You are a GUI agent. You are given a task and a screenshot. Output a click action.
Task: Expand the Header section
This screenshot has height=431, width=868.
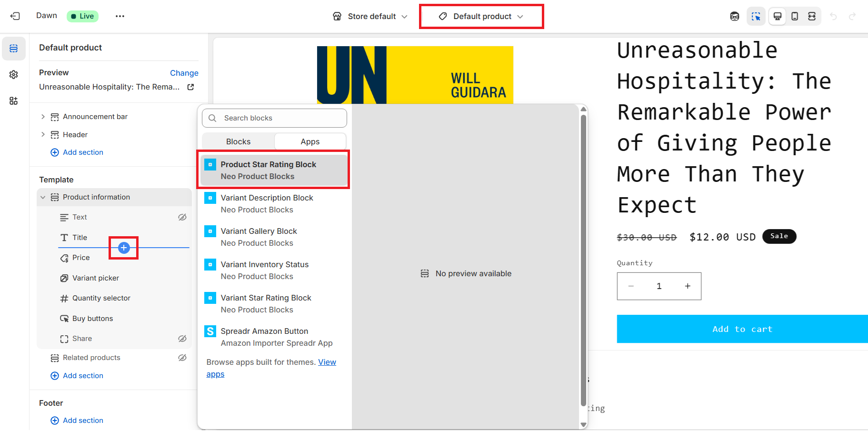pyautogui.click(x=43, y=135)
